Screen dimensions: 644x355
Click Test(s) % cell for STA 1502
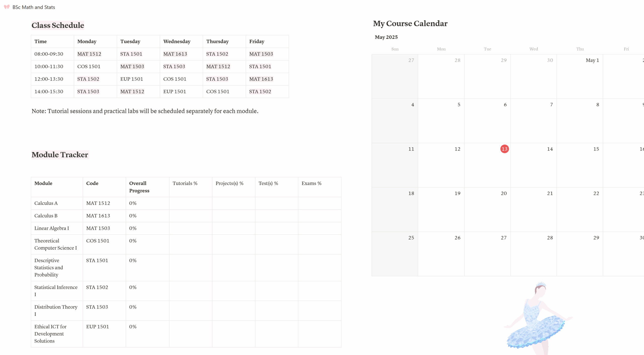[276, 291]
